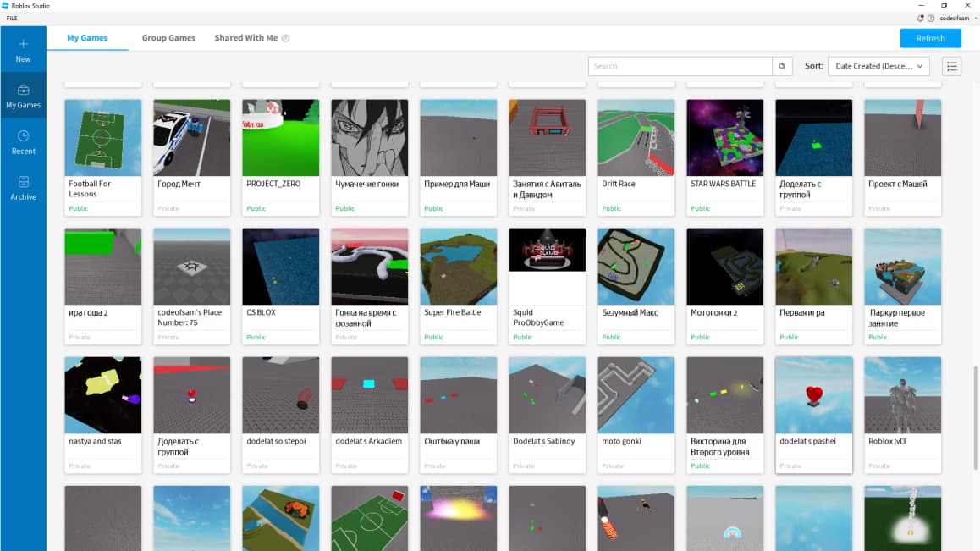Open the CS BLOX place thumbnail
Viewport: 980px width, 551px height.
tap(280, 265)
